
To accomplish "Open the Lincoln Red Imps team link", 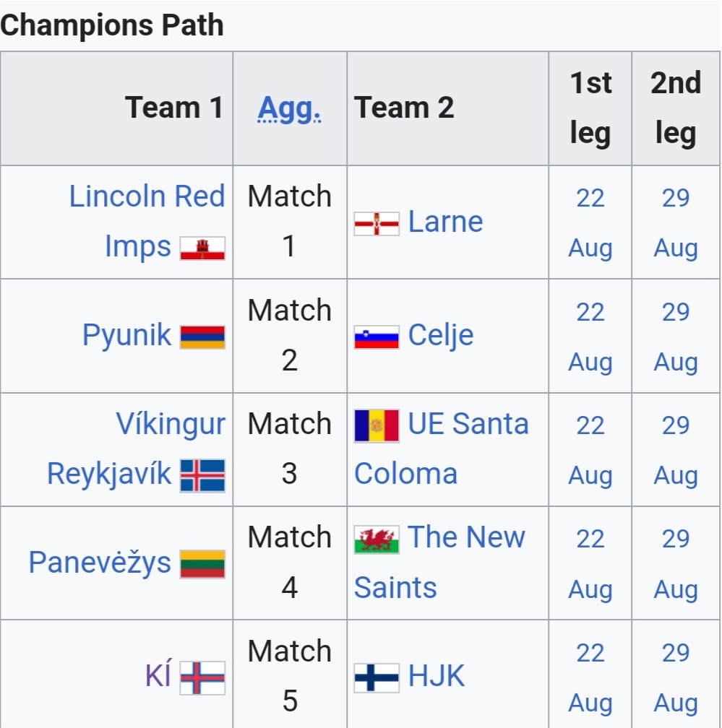I will [147, 221].
